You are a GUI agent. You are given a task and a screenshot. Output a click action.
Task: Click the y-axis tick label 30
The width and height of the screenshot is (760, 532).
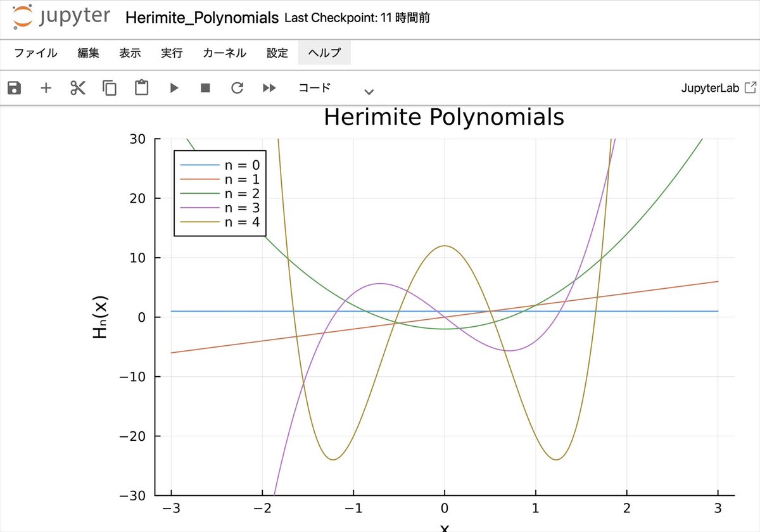[x=137, y=139]
